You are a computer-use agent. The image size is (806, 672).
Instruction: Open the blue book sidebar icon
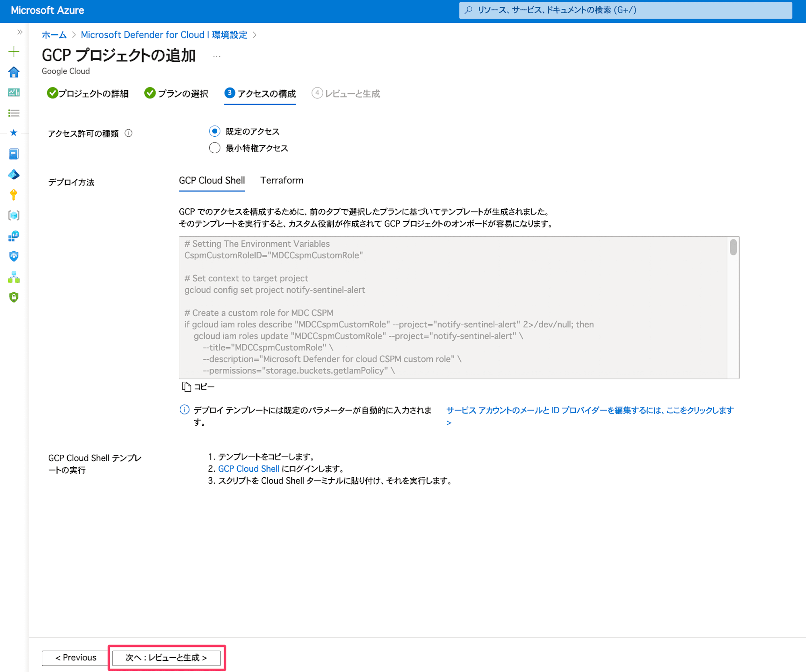pyautogui.click(x=14, y=154)
